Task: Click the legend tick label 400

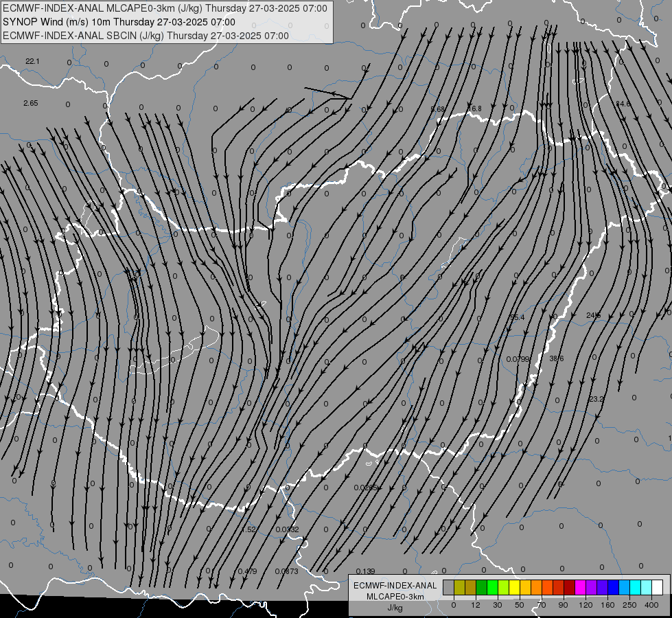Action: (x=651, y=605)
